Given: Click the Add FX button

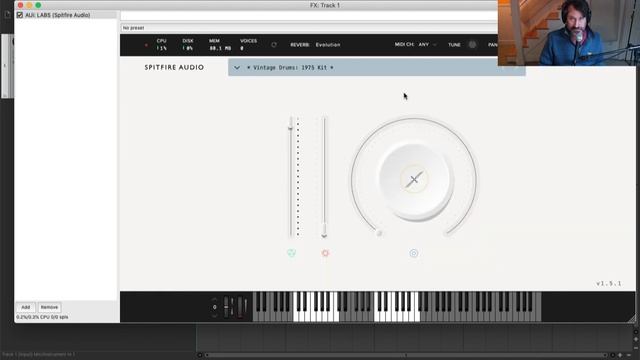Looking at the screenshot, I should (25, 307).
